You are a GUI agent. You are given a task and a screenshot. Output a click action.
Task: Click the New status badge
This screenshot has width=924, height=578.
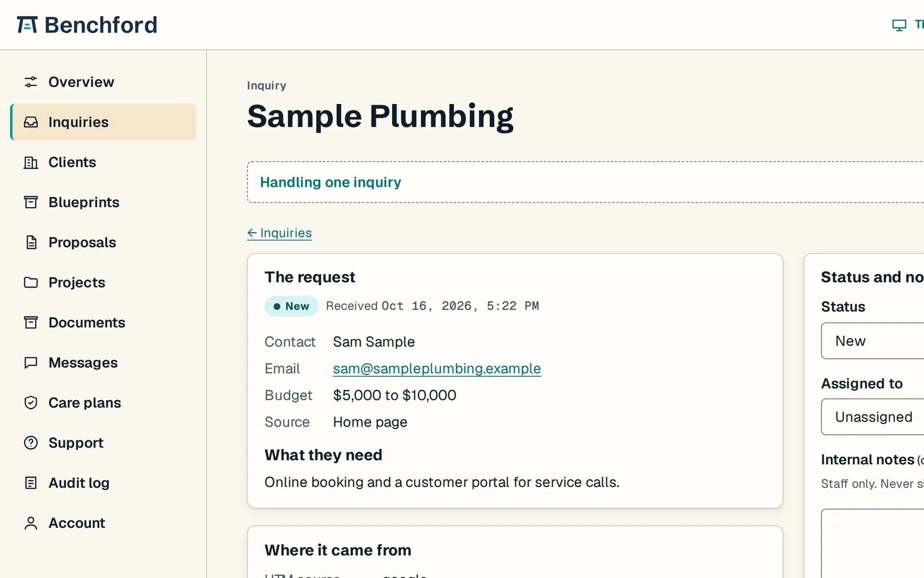[291, 306]
